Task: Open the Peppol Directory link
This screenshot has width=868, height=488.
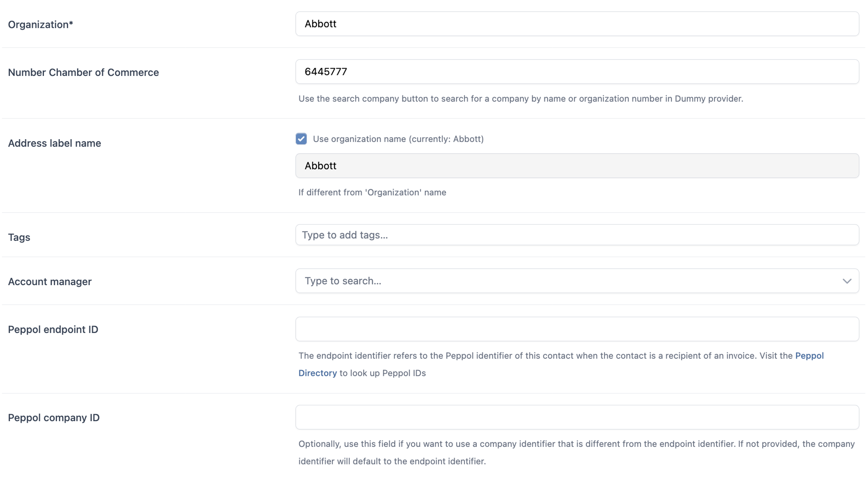Action: point(561,364)
